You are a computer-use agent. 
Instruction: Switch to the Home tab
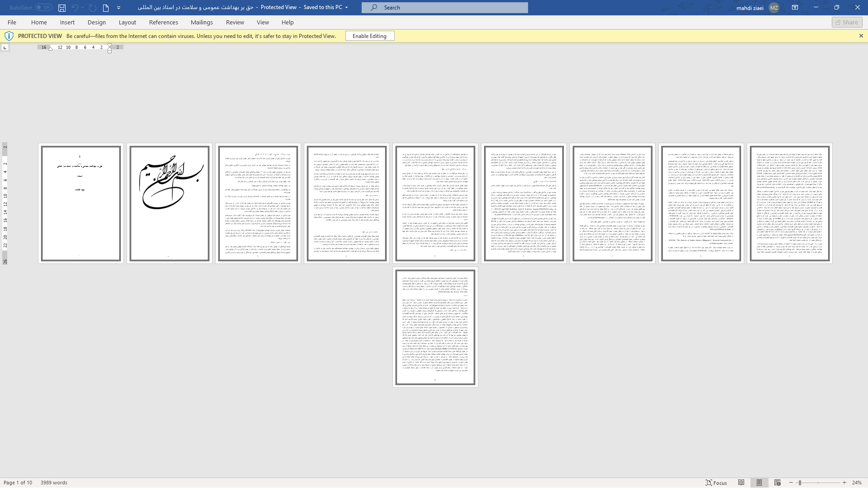tap(39, 22)
